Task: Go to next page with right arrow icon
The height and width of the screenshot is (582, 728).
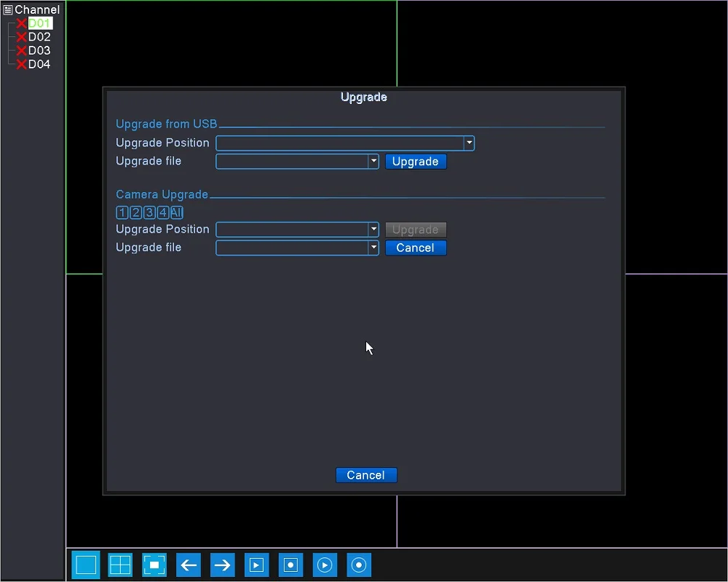Action: (222, 565)
